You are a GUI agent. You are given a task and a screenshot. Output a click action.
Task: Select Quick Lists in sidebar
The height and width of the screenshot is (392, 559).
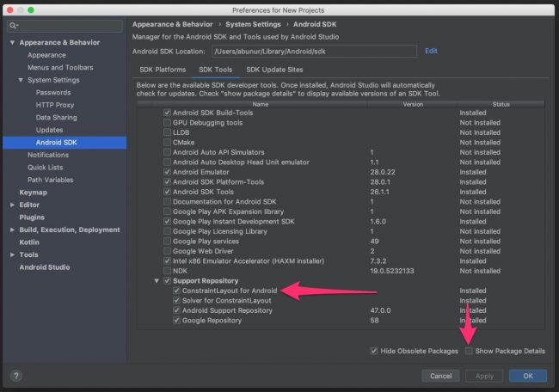click(x=46, y=168)
